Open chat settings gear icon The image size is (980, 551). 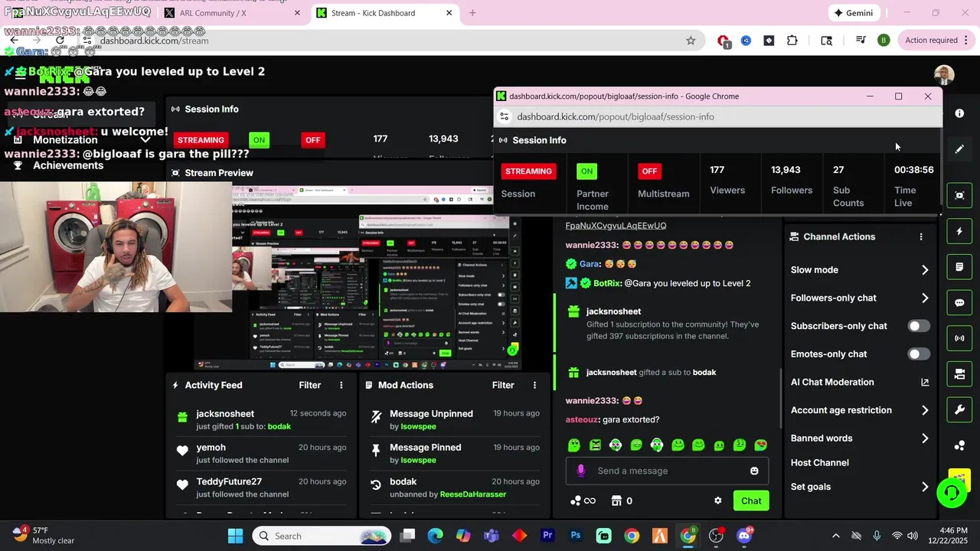pos(717,500)
